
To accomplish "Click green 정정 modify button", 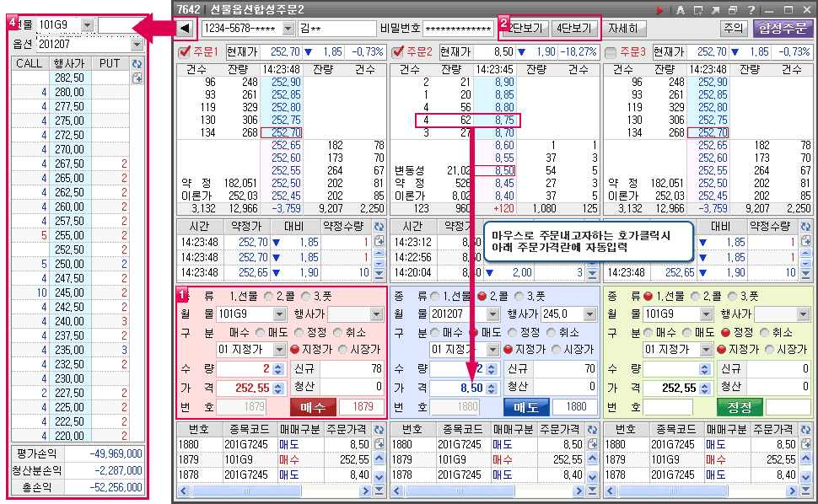I will (x=740, y=407).
